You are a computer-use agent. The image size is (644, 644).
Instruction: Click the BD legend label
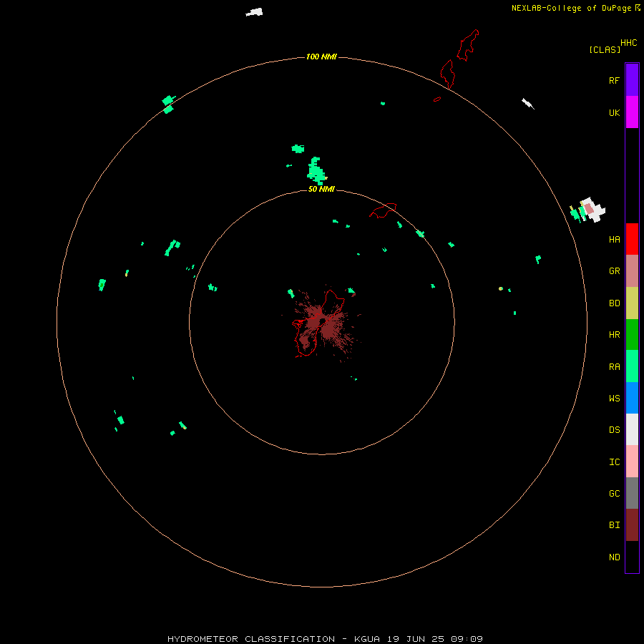coord(614,303)
